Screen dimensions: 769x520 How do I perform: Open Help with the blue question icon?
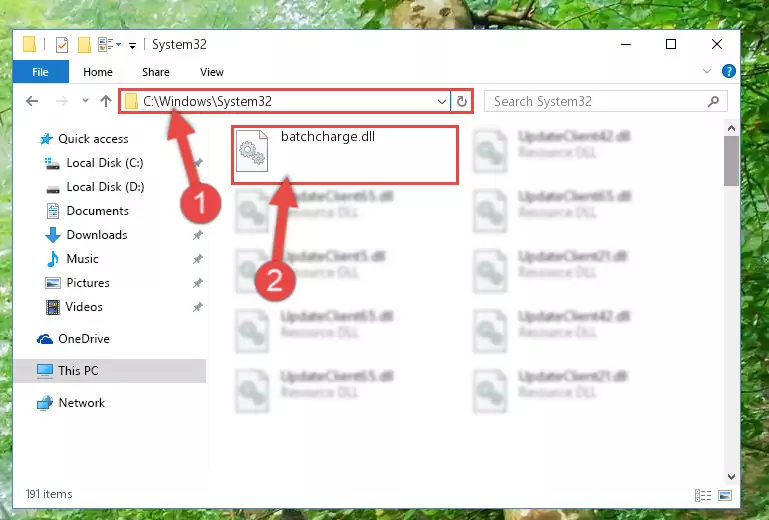728,71
